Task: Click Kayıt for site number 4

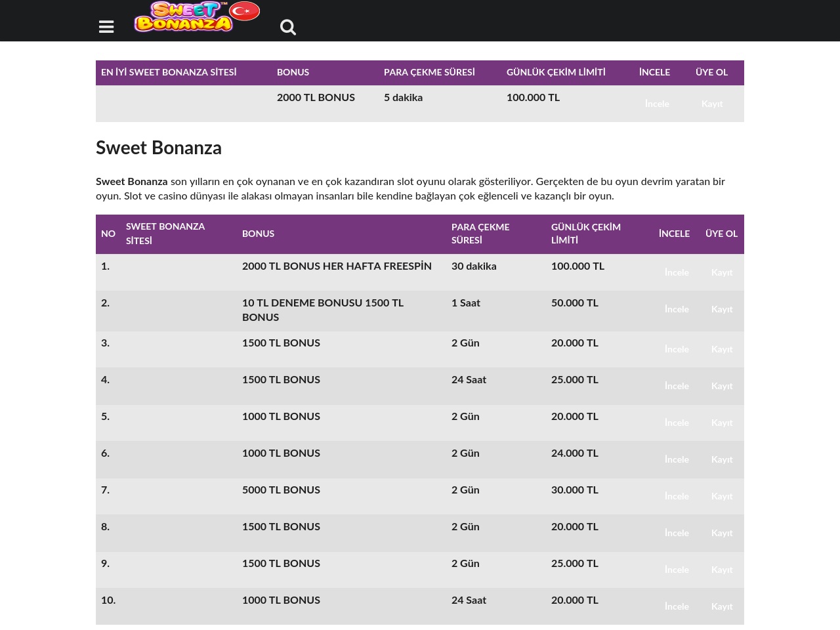Action: pos(722,387)
